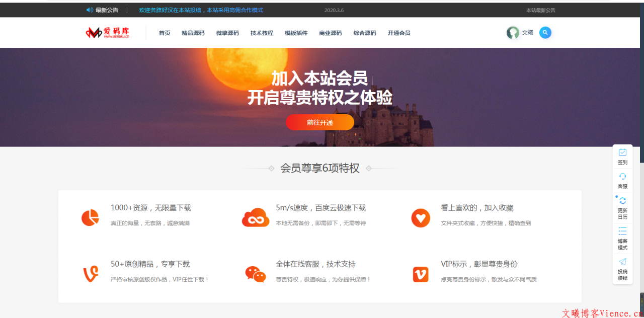
Task: Open the 签到 sign-in panel in the sidebar
Action: [622, 156]
